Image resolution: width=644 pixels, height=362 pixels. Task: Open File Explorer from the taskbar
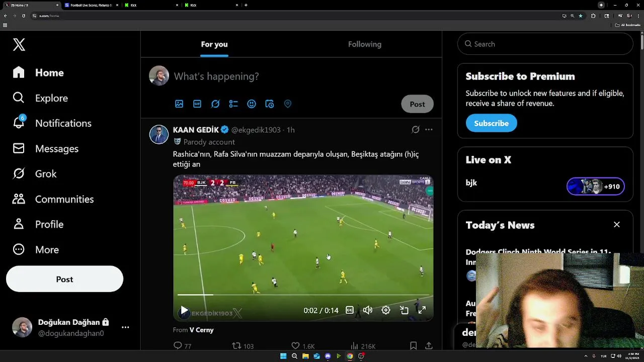point(305,356)
